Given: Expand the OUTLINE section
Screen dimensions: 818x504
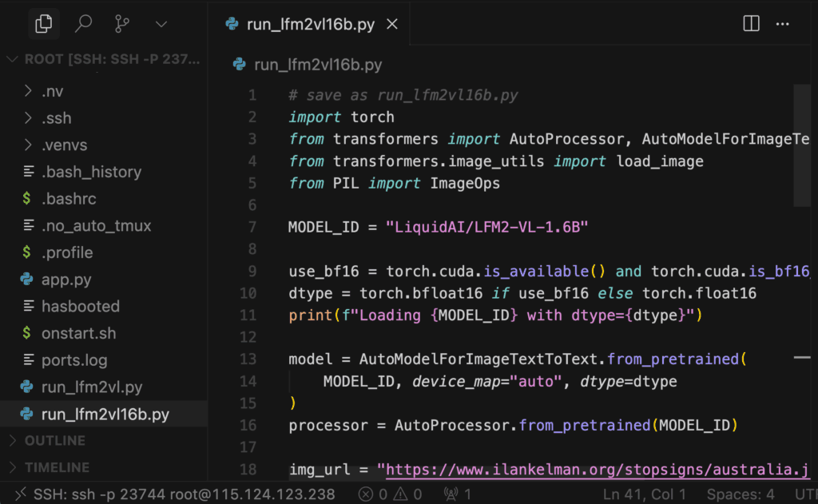Looking at the screenshot, I should pos(56,441).
